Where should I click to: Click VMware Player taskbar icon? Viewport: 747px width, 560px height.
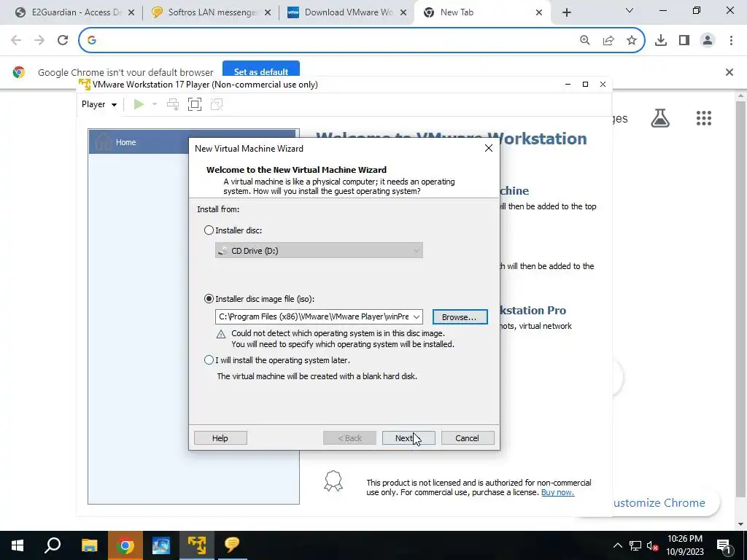point(196,545)
